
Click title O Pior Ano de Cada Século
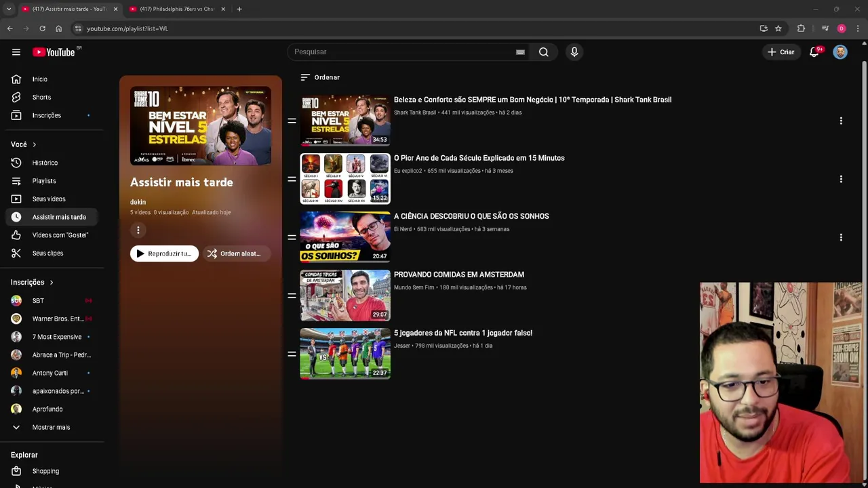(479, 158)
